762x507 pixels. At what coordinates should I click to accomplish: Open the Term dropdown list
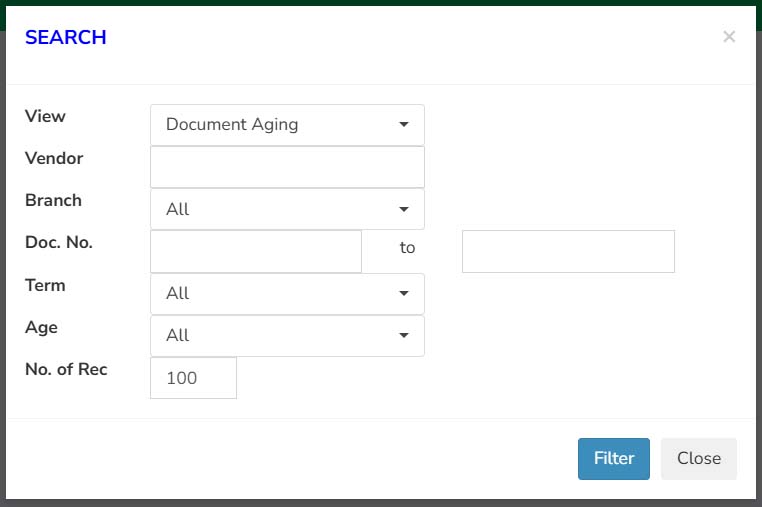(x=287, y=294)
